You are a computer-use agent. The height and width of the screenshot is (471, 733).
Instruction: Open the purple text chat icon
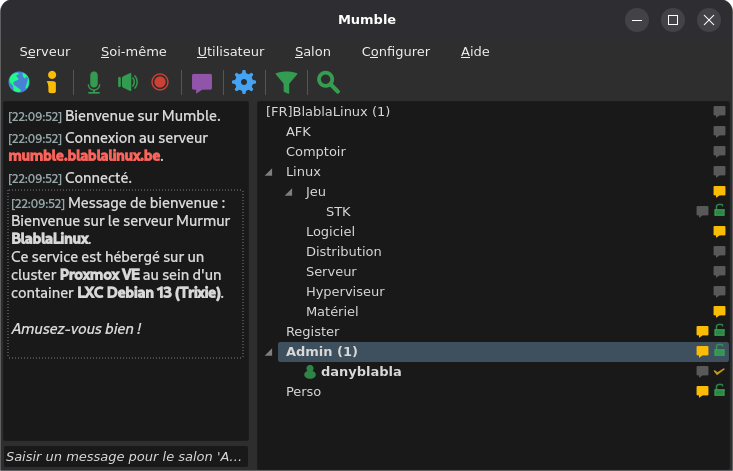click(202, 83)
